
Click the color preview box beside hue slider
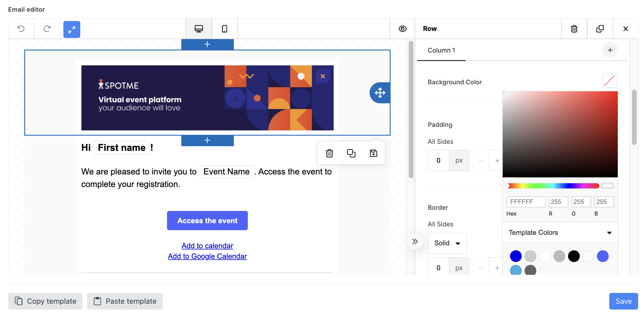(x=608, y=186)
